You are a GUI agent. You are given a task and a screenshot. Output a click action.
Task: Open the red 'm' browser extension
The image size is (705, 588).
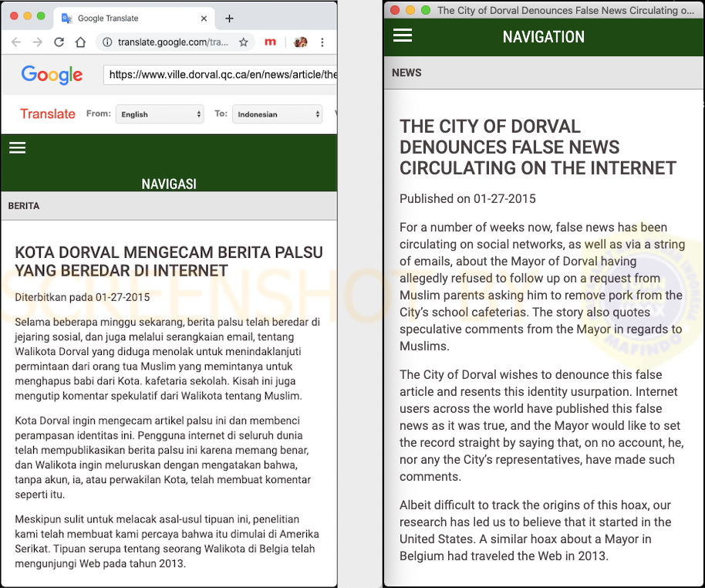pyautogui.click(x=270, y=42)
